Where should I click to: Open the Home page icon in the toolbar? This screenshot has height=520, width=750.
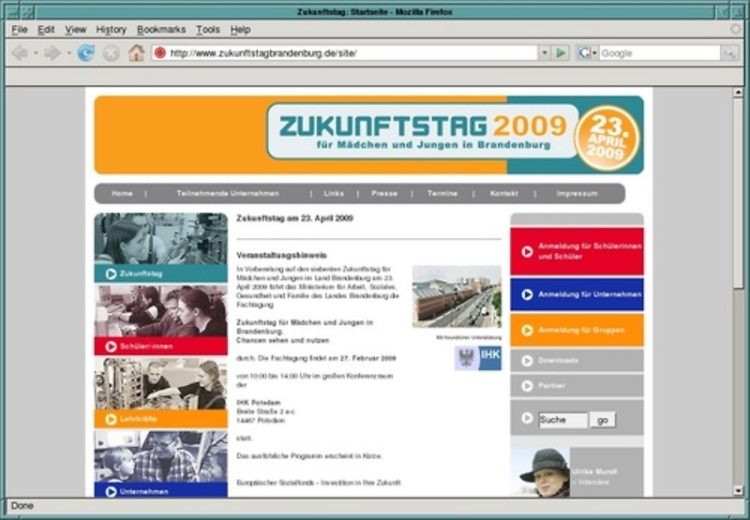(136, 53)
